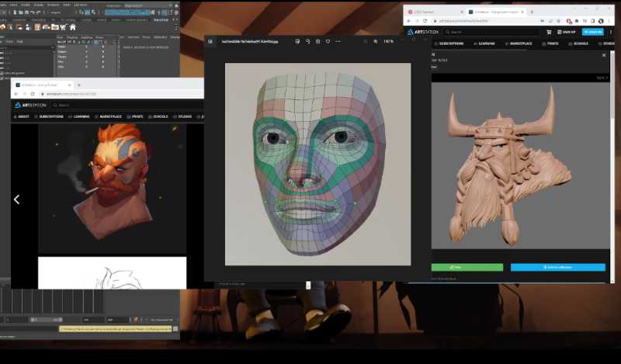621x364 pixels.
Task: Click the ArtStation shopping cart icon
Action: (x=549, y=32)
